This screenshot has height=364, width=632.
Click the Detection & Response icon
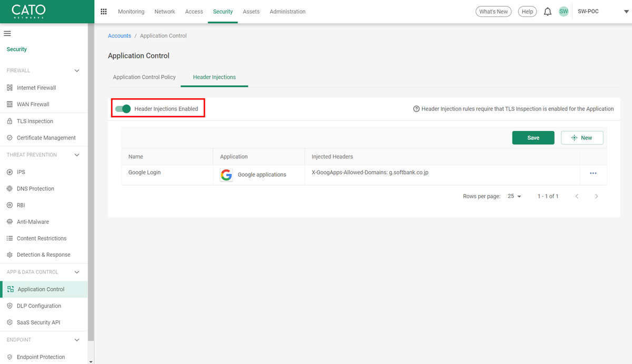pyautogui.click(x=9, y=255)
